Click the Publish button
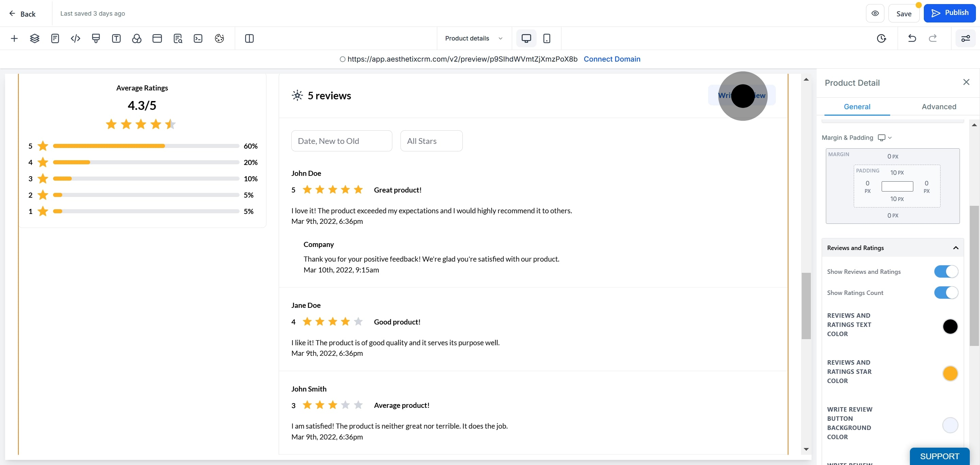This screenshot has width=980, height=465. (x=950, y=13)
